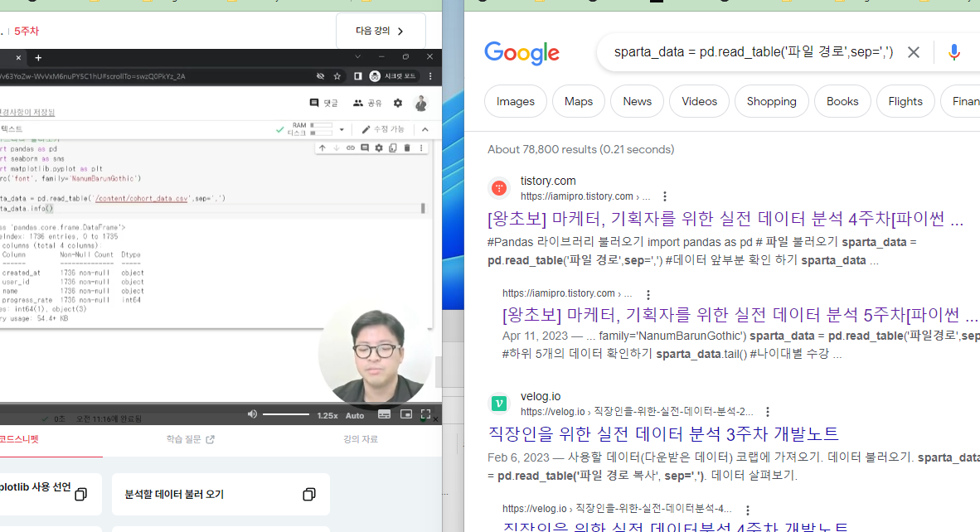Adjust the video volume slider
The image size is (980, 532).
point(285,414)
